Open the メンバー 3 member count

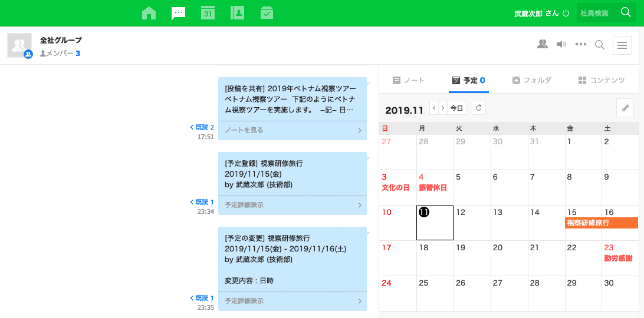[60, 54]
